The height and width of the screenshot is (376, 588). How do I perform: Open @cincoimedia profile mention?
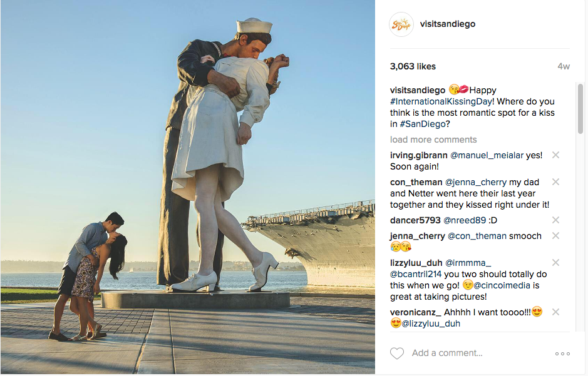(502, 285)
